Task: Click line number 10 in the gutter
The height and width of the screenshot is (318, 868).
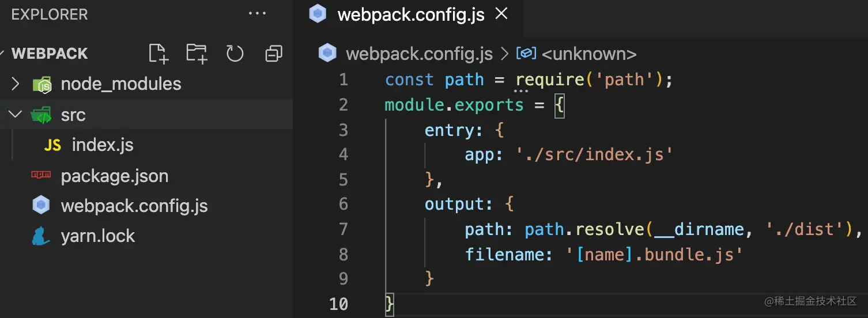Action: coord(339,303)
